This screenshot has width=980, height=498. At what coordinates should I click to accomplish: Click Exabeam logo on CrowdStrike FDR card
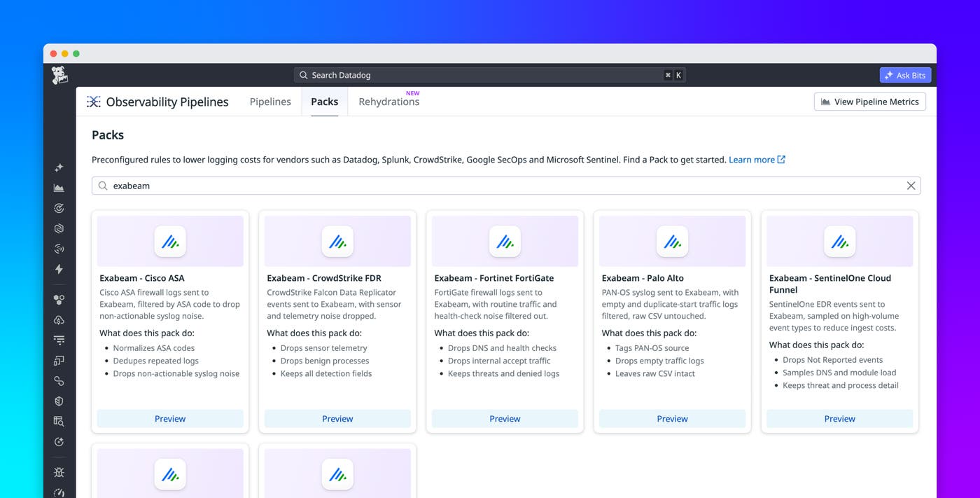click(x=337, y=241)
